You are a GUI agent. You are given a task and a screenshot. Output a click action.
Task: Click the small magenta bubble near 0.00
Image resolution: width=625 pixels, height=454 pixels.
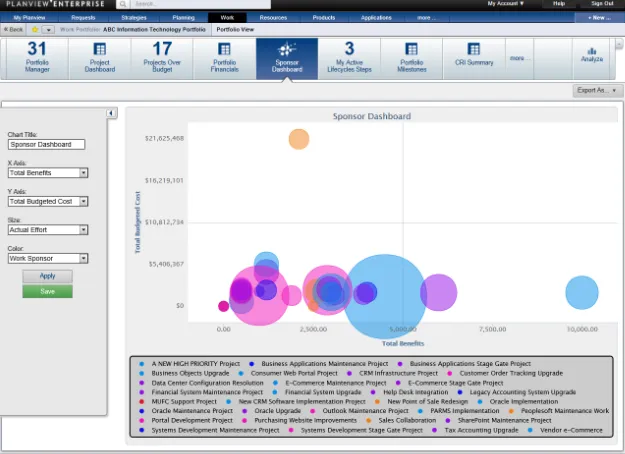[x=224, y=306]
